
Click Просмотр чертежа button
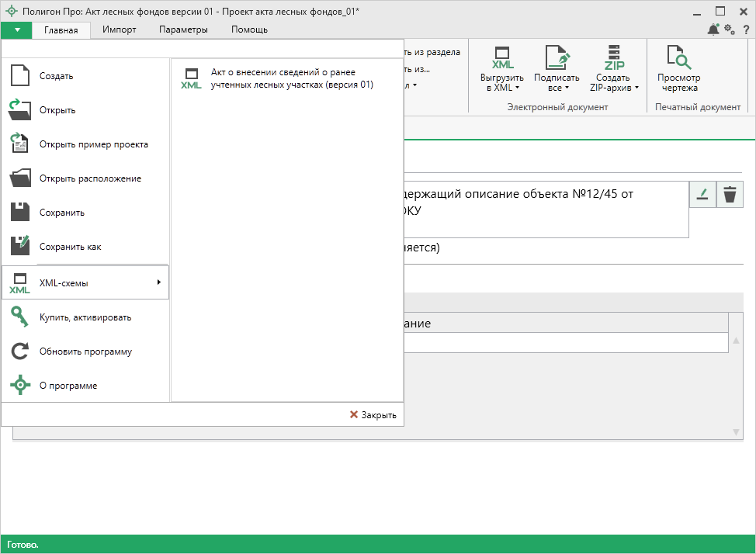point(678,70)
